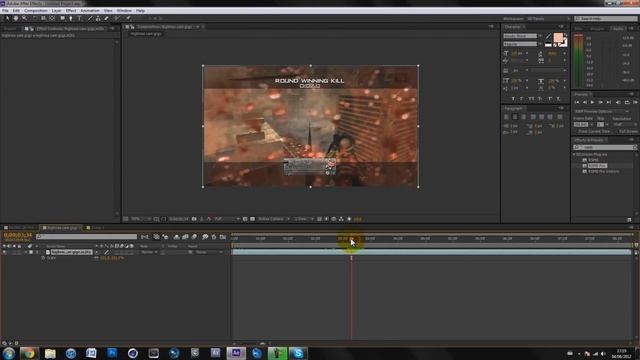This screenshot has height=360, width=640.
Task: Step to next frame in Preview panel
Action: (601, 102)
